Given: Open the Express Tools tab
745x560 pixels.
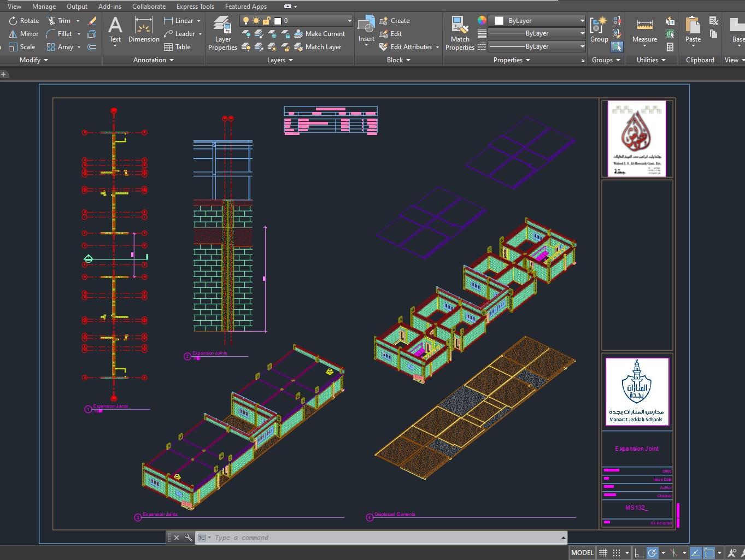Looking at the screenshot, I should 195,7.
